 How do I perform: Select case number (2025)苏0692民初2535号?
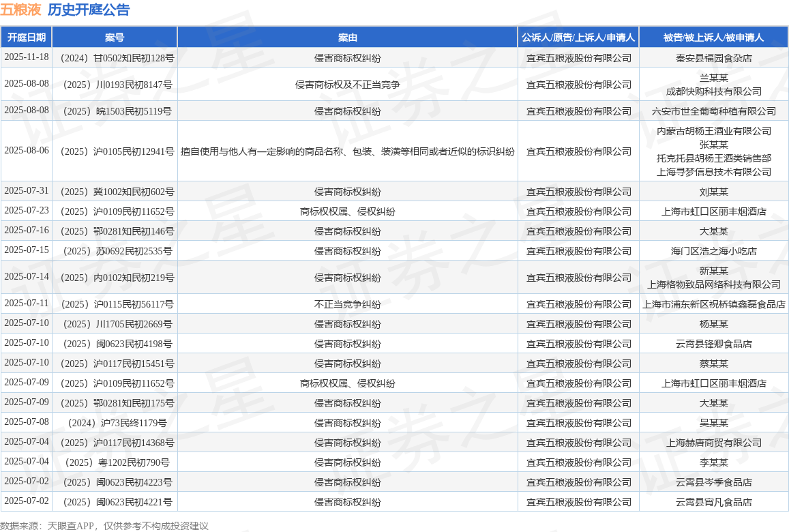117,251
